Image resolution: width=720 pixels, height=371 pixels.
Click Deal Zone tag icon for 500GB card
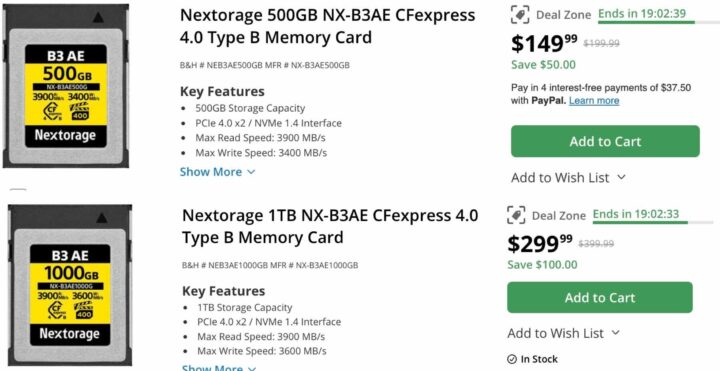[520, 14]
